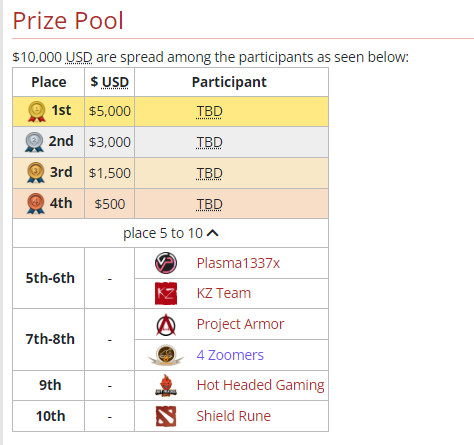The width and height of the screenshot is (474, 445).
Task: Click the gold 1st place medal icon
Action: (37, 111)
